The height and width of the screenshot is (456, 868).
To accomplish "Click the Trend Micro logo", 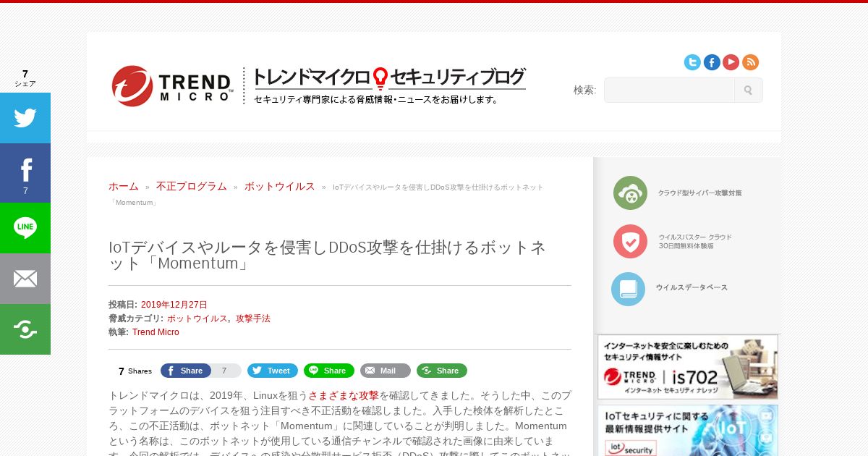I will coord(172,85).
